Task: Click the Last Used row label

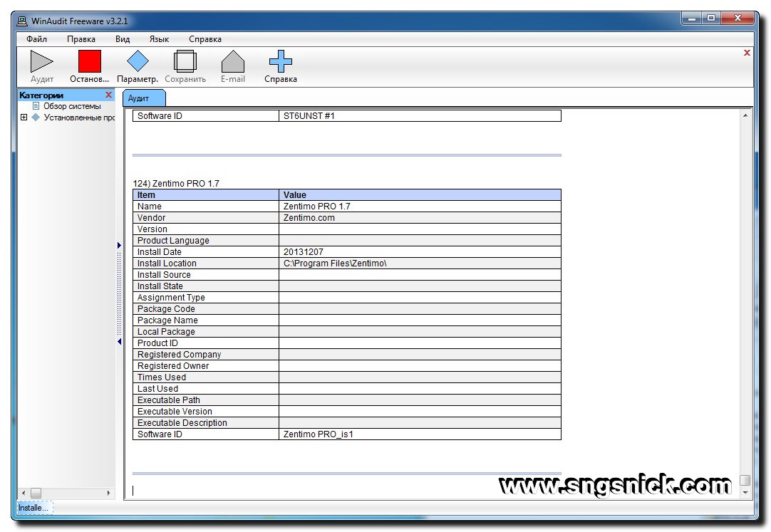Action: [x=157, y=389]
